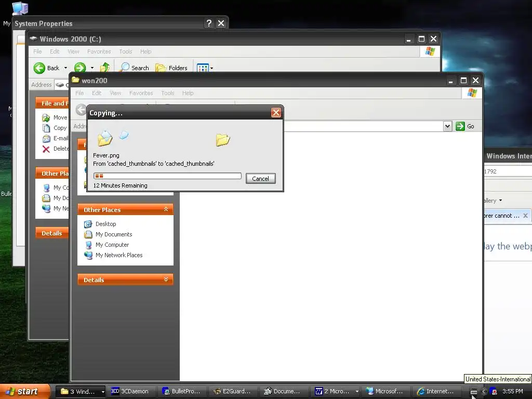Click Move task in Windows 2000 (C:) sidebar

coord(55,117)
